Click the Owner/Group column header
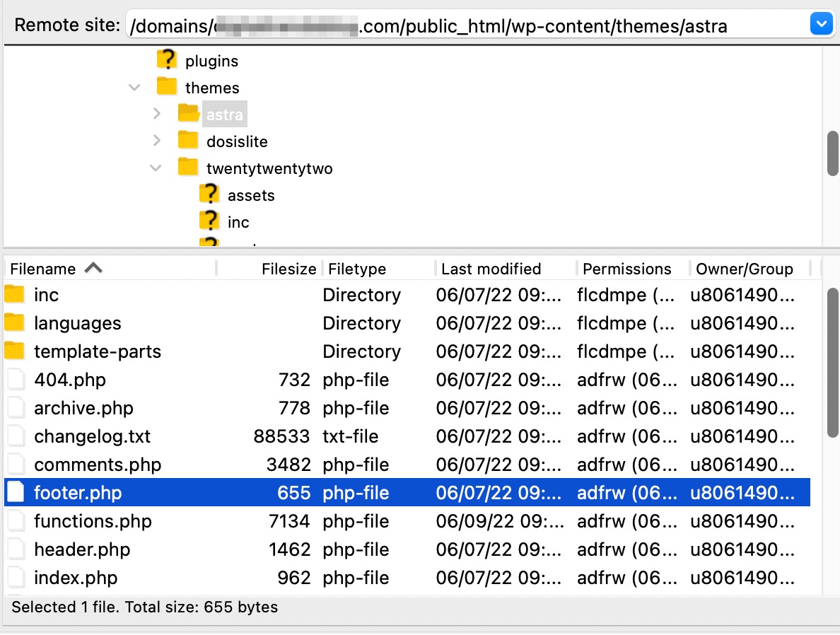 [744, 269]
